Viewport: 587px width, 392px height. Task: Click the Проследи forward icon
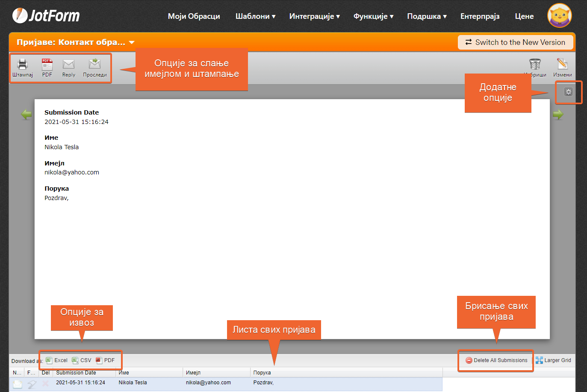click(x=94, y=65)
